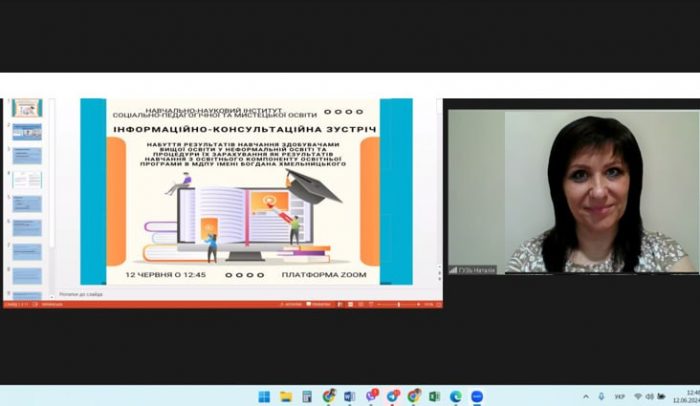Screen dimensions: 700x406
Task: Adjust the PowerPoint zoom slider
Action: pos(400,303)
